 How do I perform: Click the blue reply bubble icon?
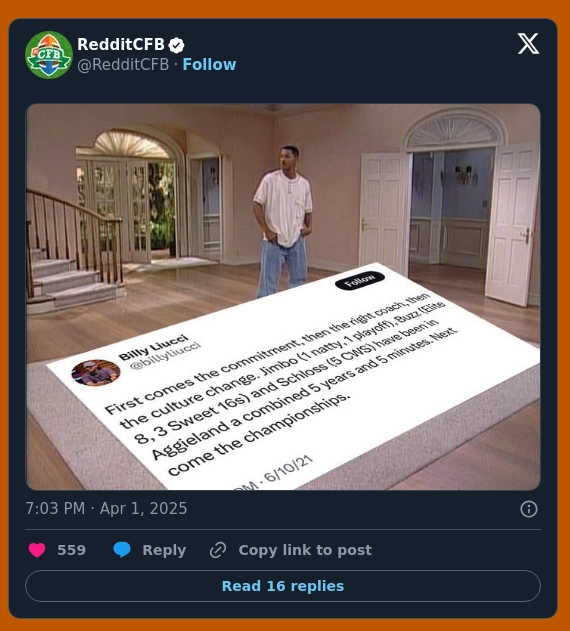point(122,550)
